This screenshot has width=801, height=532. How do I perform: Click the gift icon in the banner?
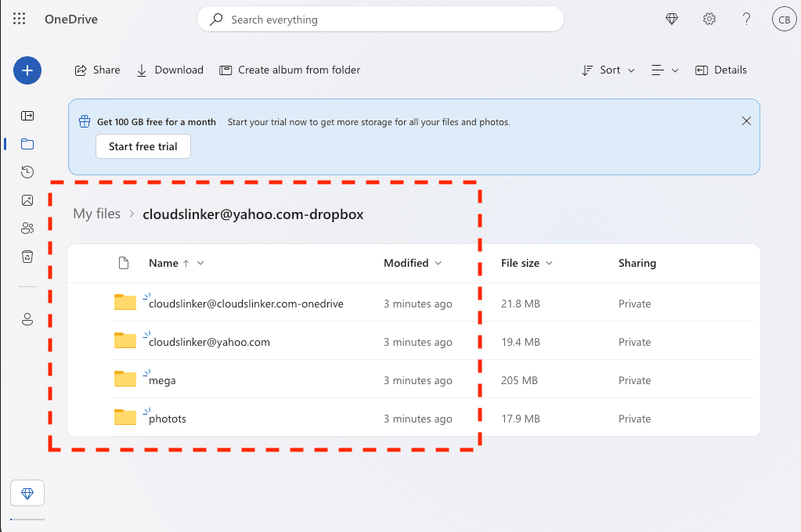pyautogui.click(x=85, y=121)
